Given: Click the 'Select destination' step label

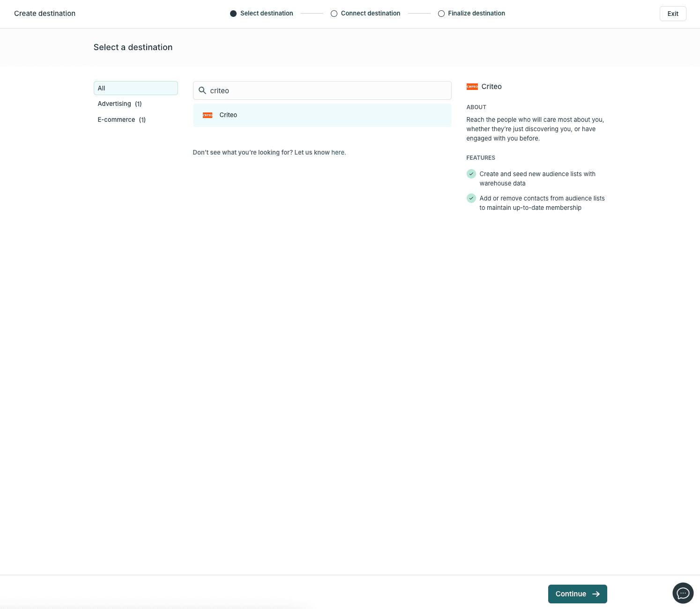Looking at the screenshot, I should tap(267, 13).
